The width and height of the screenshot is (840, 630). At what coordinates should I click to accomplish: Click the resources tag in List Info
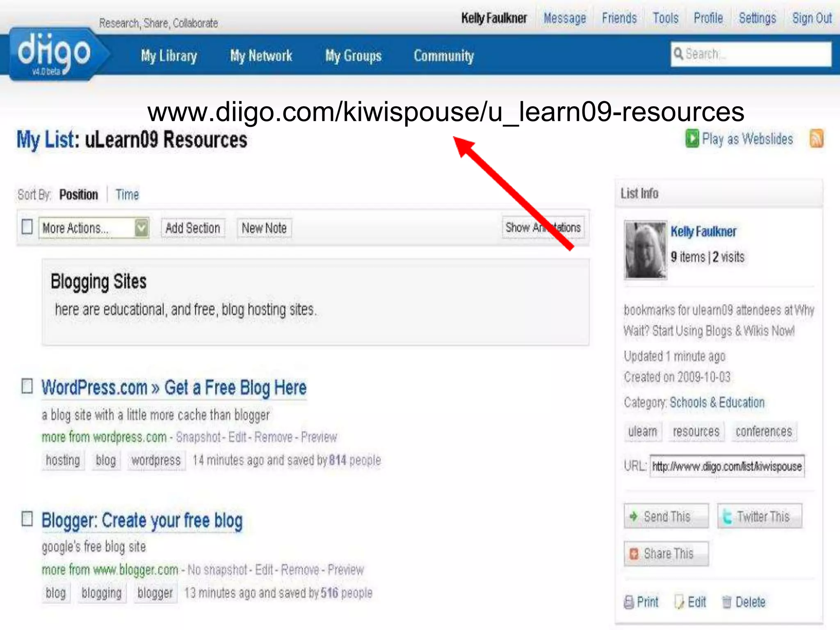696,431
